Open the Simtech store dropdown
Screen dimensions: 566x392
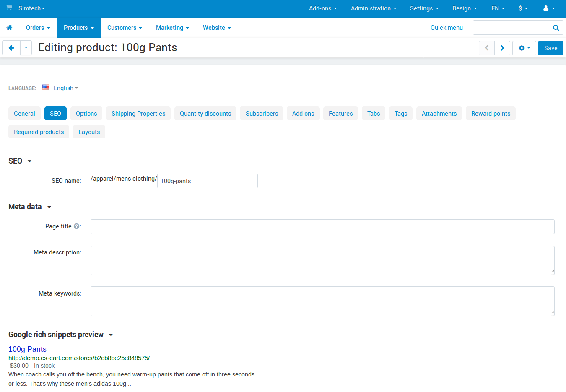pos(31,8)
